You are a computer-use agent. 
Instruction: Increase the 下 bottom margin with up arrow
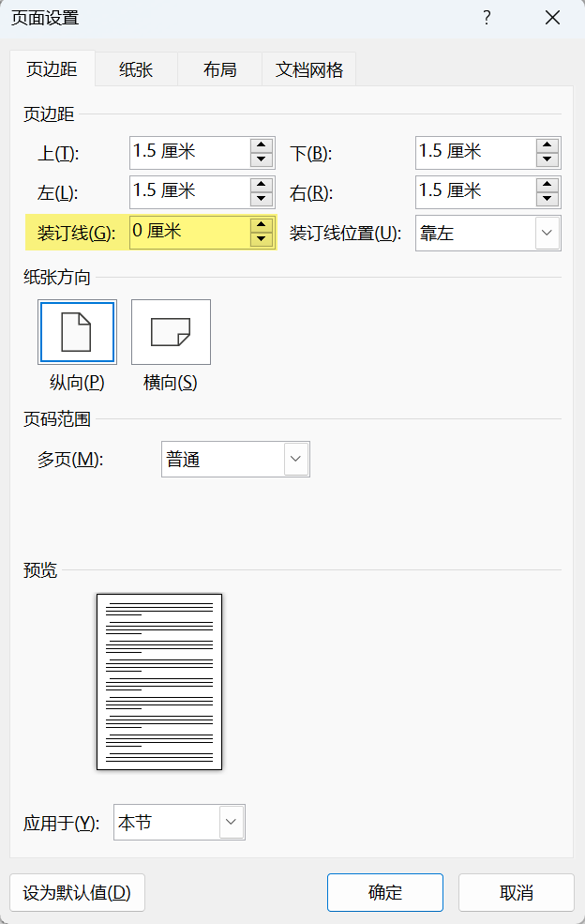pyautogui.click(x=547, y=145)
